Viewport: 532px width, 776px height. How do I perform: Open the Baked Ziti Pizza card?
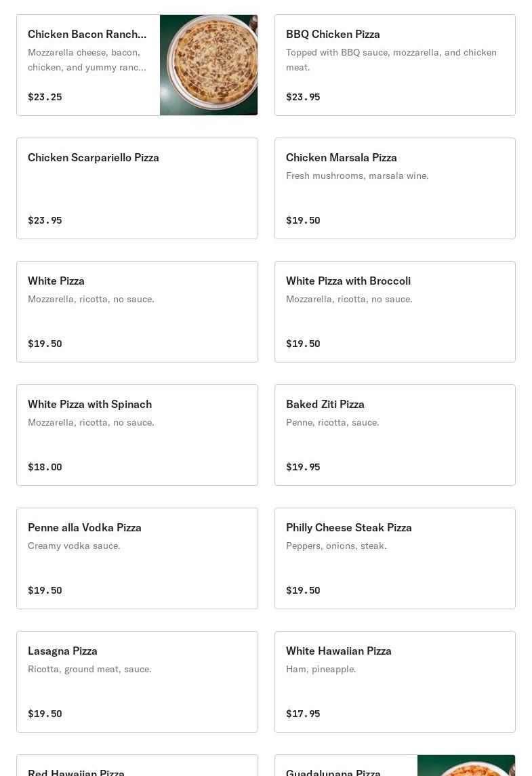tap(395, 434)
